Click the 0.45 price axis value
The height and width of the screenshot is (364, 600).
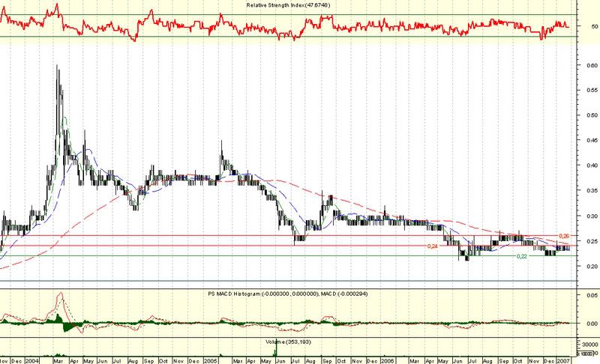click(592, 140)
